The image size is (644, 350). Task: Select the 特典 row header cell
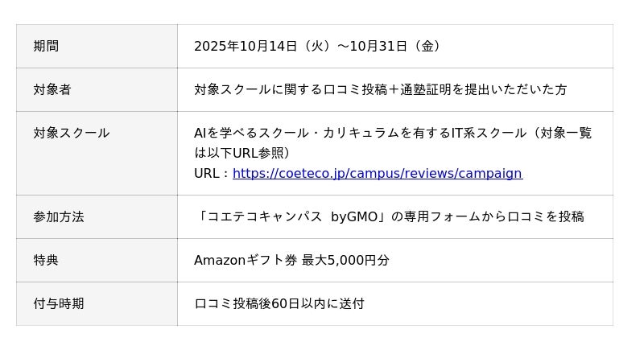coord(46,261)
